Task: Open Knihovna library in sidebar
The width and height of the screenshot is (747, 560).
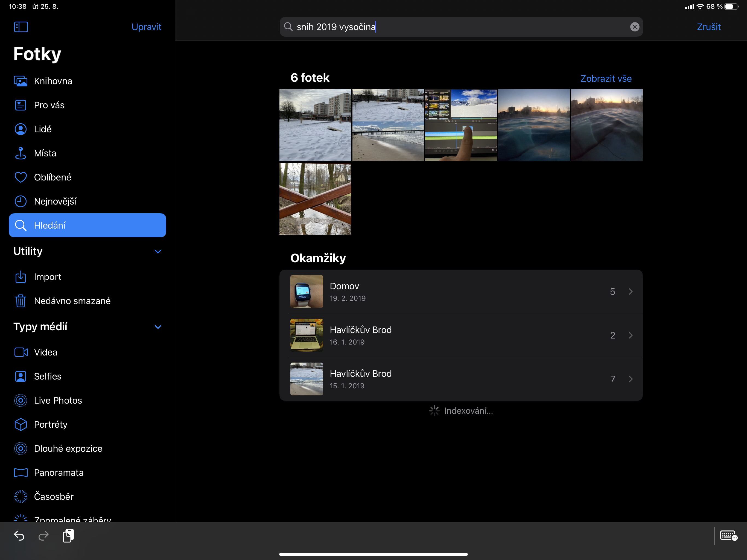Action: point(53,81)
